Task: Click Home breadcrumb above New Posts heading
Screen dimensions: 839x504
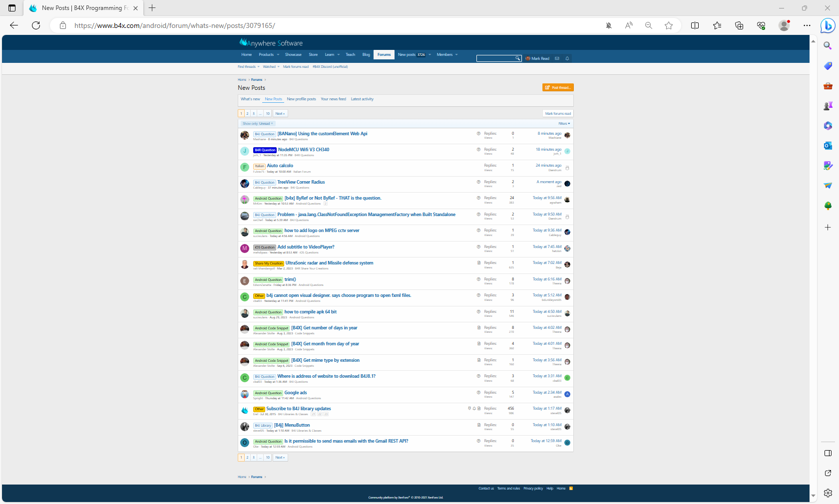Action: (242, 80)
